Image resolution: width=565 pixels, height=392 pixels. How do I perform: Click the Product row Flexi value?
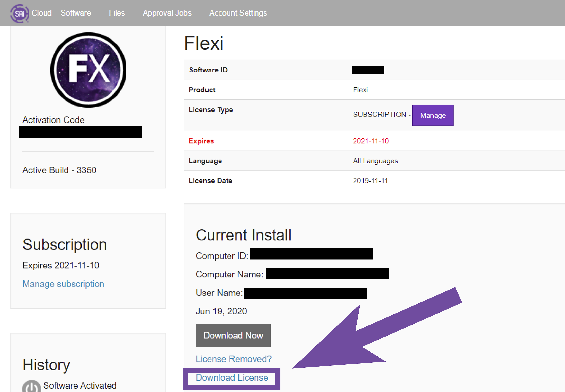pos(360,90)
